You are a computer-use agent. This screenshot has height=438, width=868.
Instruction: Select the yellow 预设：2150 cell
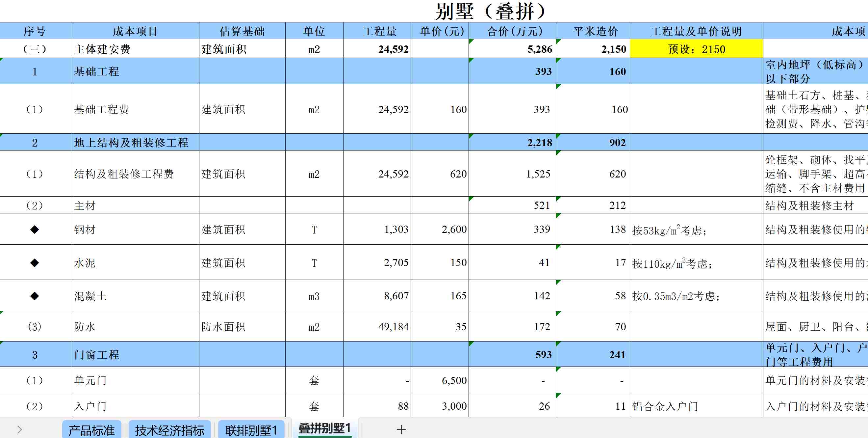click(x=696, y=49)
